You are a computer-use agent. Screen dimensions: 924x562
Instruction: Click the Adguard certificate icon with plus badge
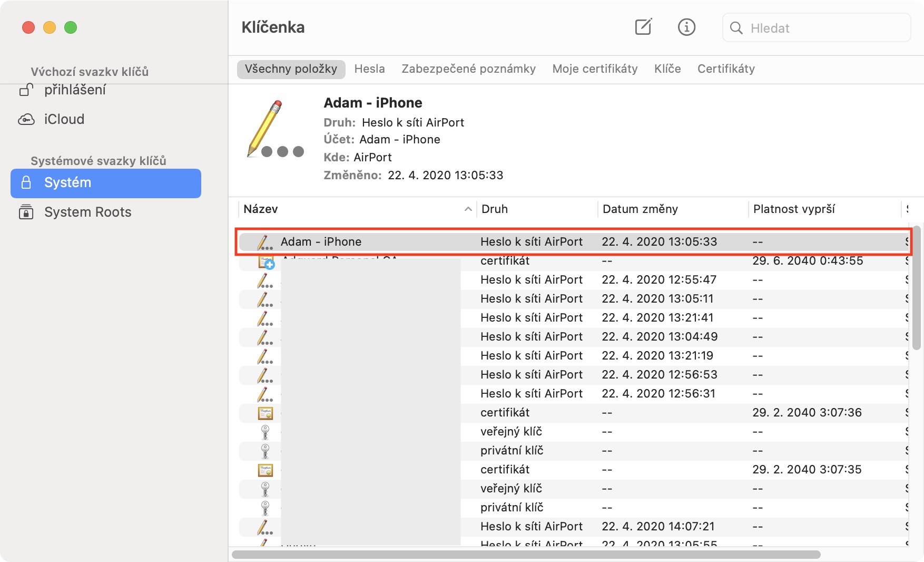coord(266,262)
